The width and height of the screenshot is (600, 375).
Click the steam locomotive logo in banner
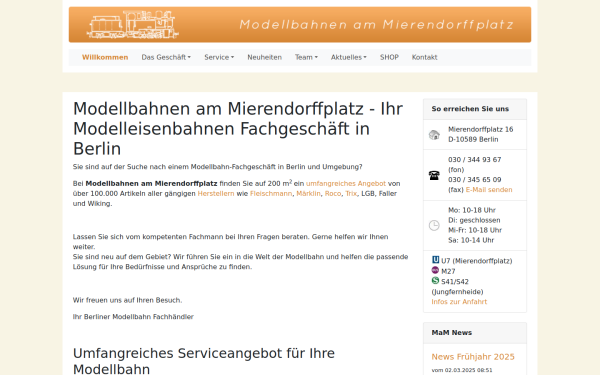pos(133,24)
